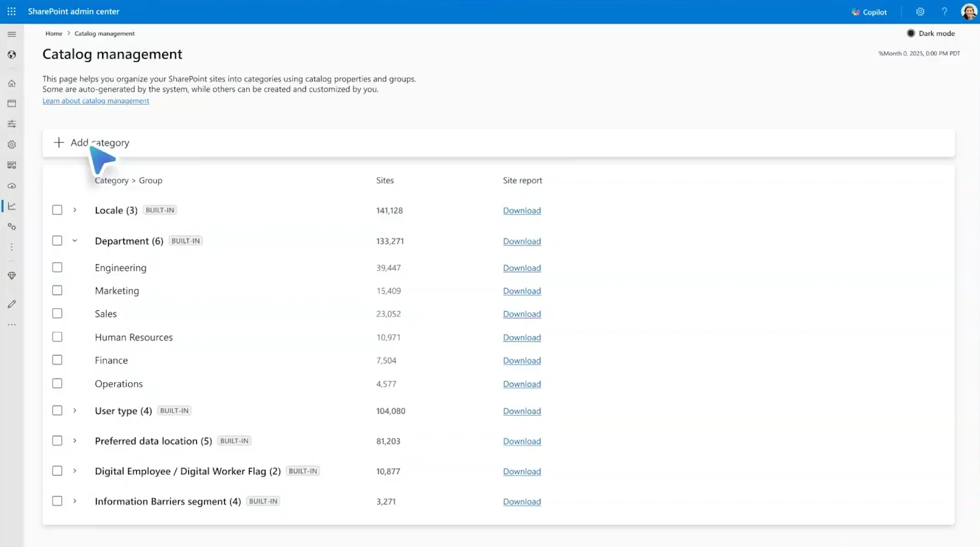This screenshot has height=547, width=980.
Task: Open Learn about catalog management link
Action: point(95,101)
